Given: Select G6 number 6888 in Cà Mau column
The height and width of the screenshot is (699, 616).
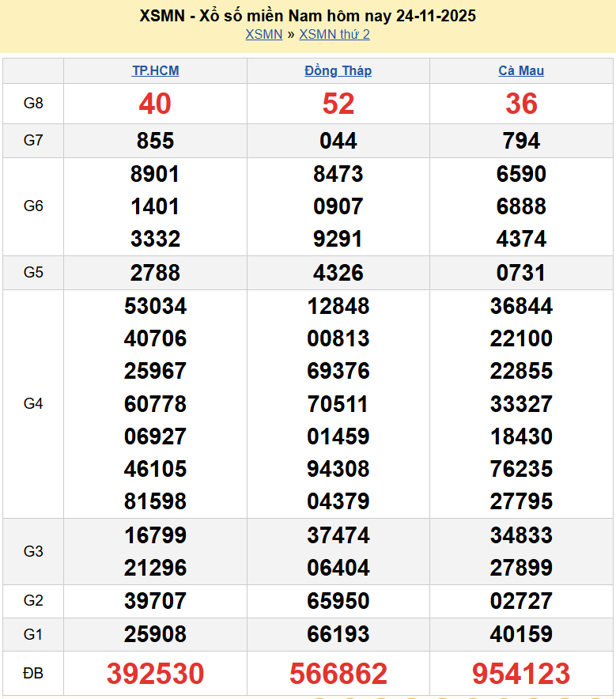Looking at the screenshot, I should point(521,206).
